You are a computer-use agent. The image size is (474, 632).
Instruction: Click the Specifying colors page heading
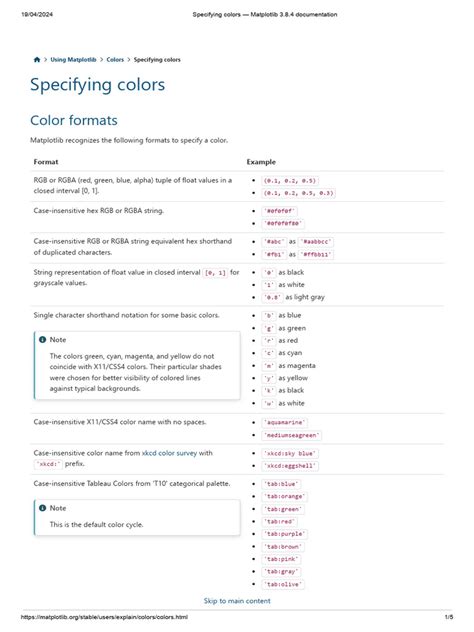tap(98, 85)
